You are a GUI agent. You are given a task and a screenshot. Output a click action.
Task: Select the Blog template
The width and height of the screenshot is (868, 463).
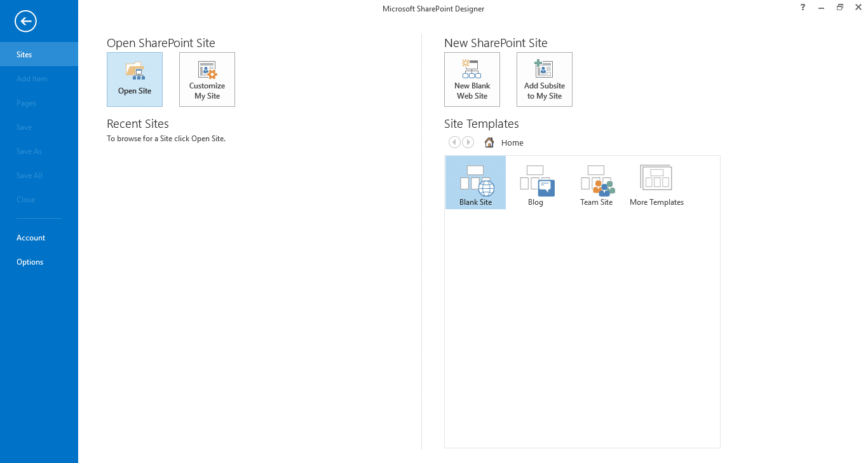(536, 183)
